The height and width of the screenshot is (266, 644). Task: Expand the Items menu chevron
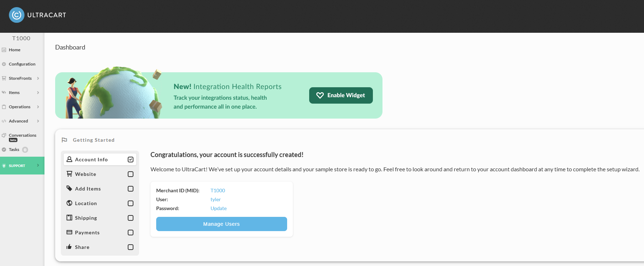coord(38,93)
